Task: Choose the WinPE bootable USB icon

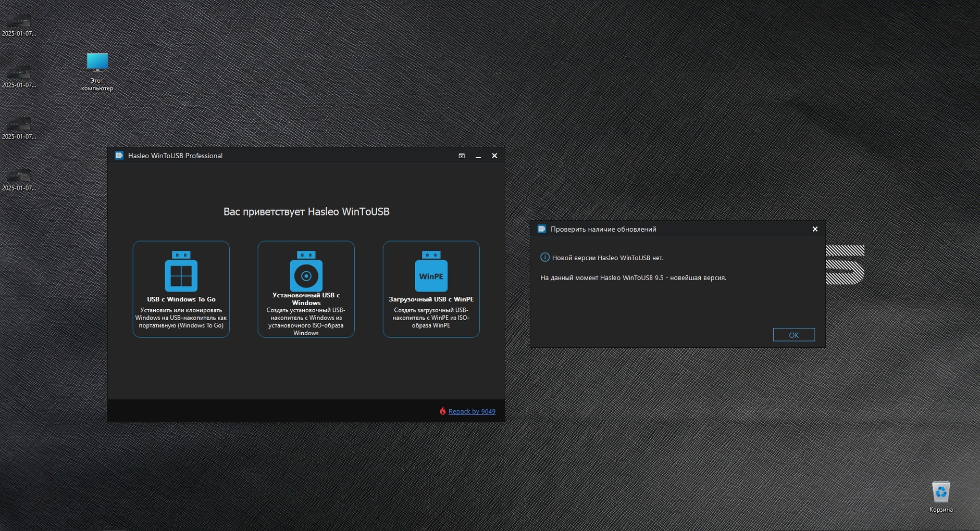Action: [x=431, y=271]
